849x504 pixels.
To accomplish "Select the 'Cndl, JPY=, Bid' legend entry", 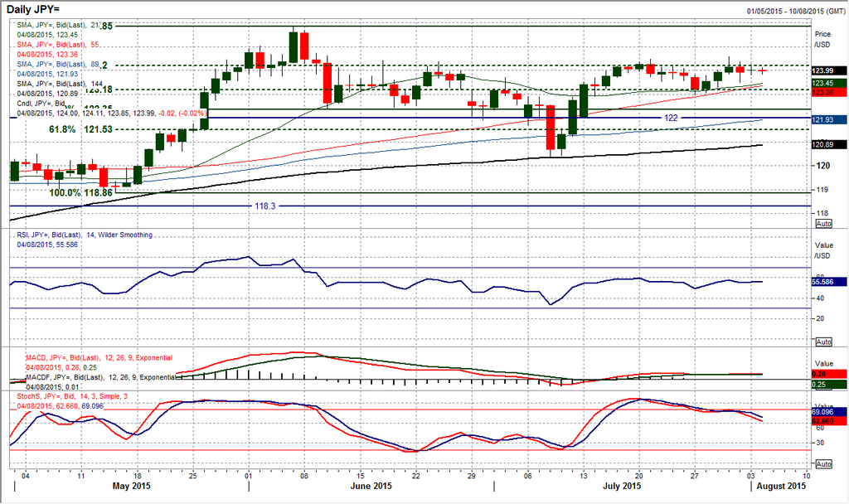I will pyautogui.click(x=41, y=104).
